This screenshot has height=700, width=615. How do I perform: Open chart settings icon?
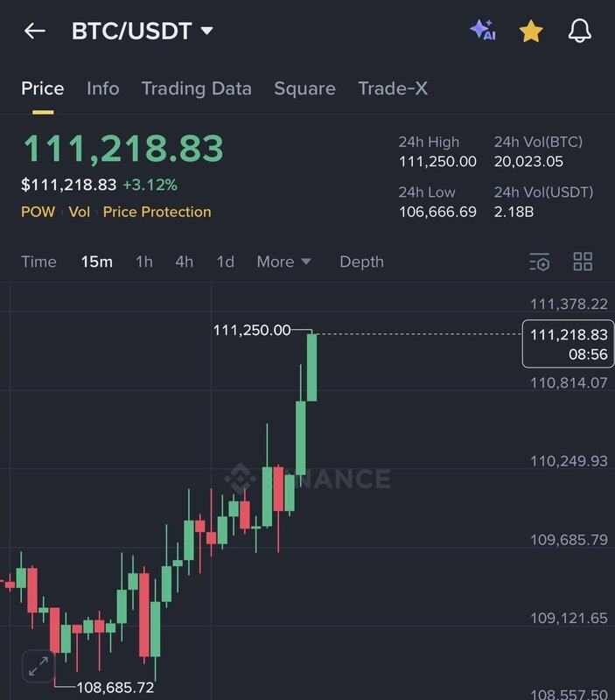click(540, 262)
